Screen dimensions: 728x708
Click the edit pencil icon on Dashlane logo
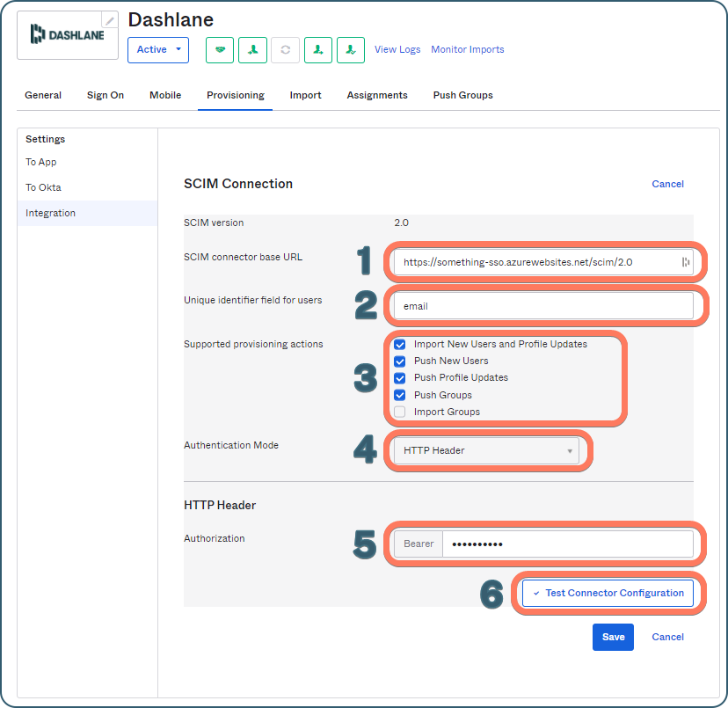pyautogui.click(x=110, y=20)
